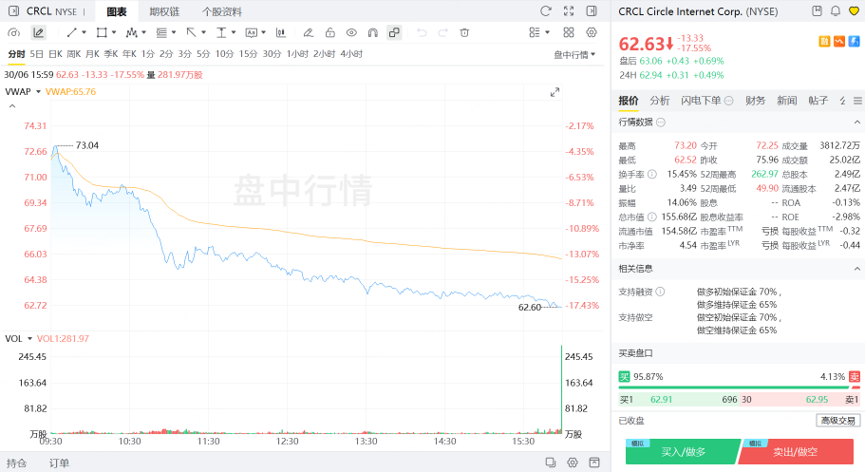Collapse the 相关信息 section
Screen dimensions: 865x472
coord(857,269)
